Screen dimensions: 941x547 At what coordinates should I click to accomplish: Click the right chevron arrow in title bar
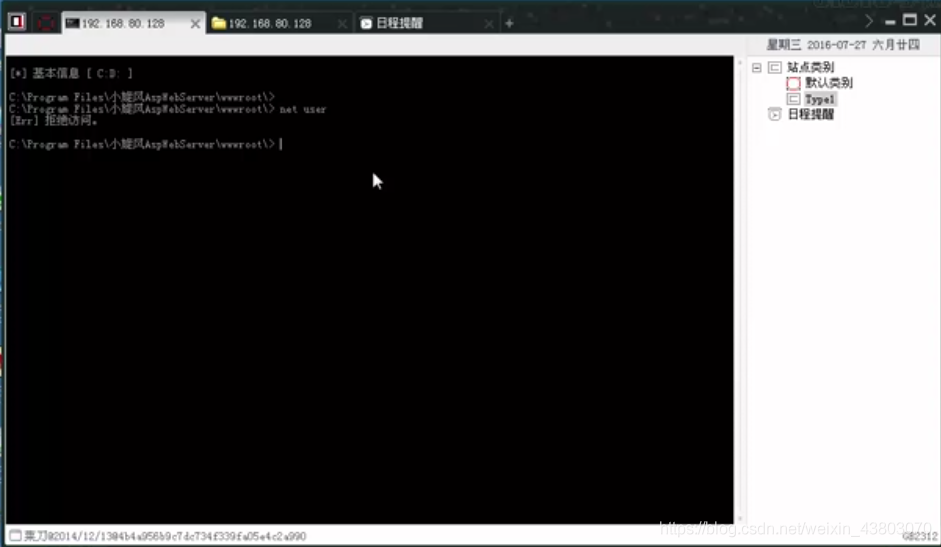click(x=868, y=21)
